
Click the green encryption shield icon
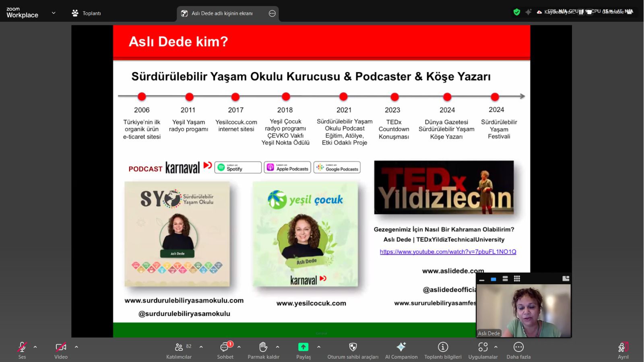[517, 12]
